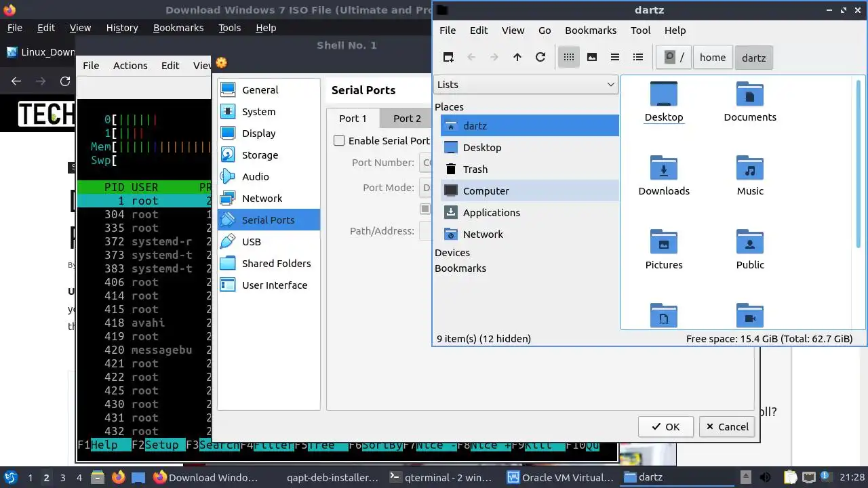
Task: Select Applications in Places sidebar
Action: tap(530, 212)
